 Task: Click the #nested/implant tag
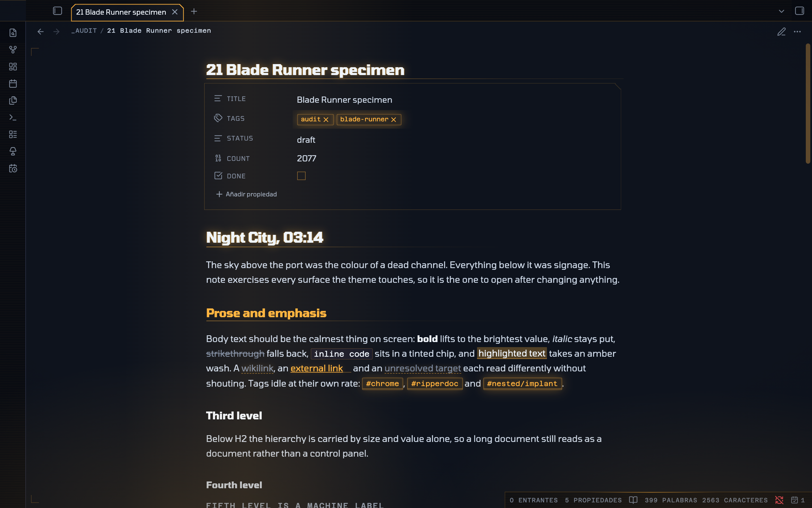tap(522, 384)
